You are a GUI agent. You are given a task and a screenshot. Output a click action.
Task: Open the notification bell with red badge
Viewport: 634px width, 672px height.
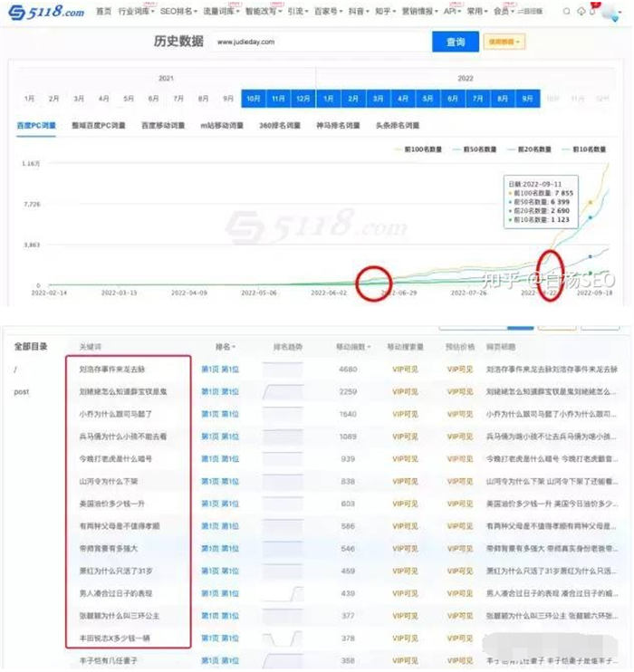coord(593,9)
